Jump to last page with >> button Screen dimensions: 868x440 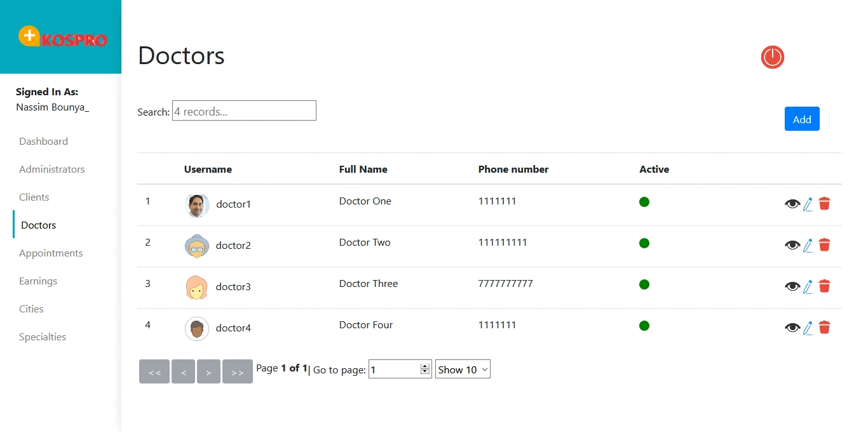click(238, 371)
